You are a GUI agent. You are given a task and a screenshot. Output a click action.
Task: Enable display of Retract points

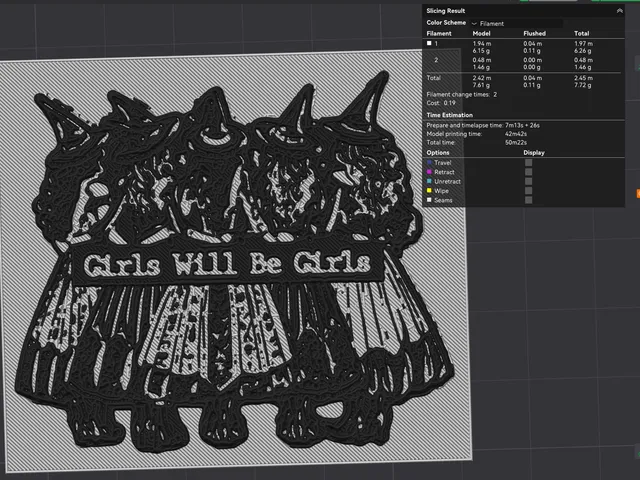pyautogui.click(x=529, y=172)
